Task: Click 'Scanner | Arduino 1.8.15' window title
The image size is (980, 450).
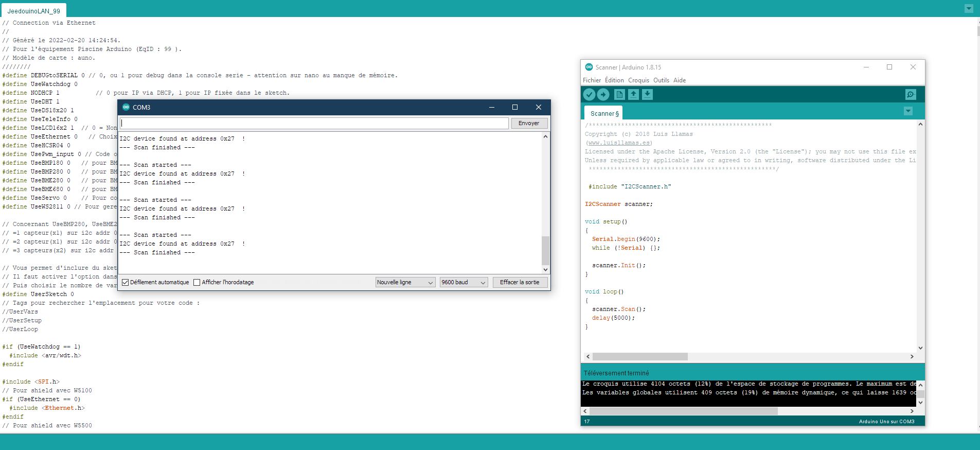Action: click(628, 67)
